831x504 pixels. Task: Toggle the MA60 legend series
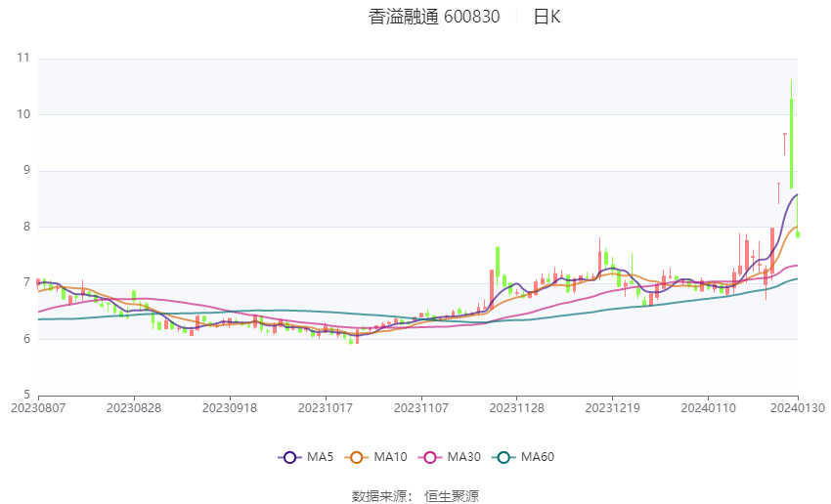click(523, 457)
